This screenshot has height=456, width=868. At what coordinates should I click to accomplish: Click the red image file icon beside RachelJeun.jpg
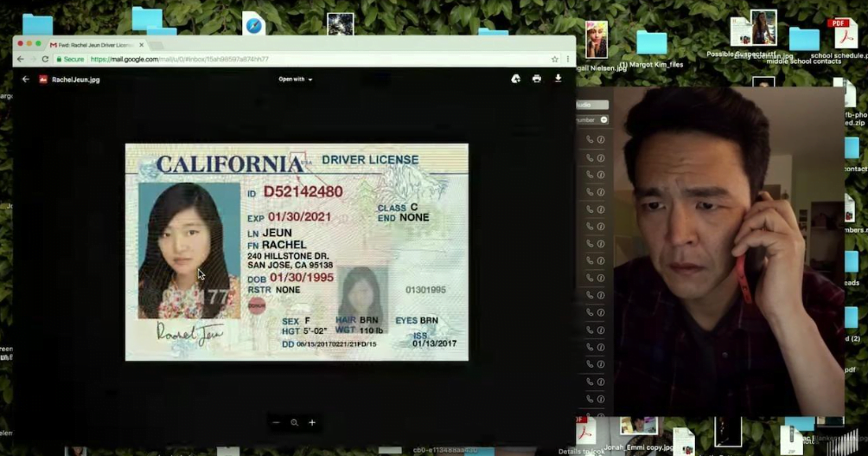coord(43,80)
